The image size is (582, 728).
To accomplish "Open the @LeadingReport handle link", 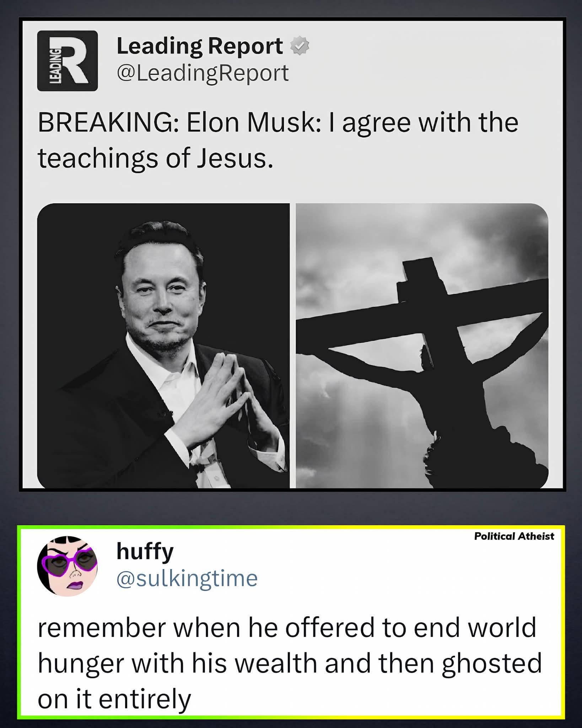I will pyautogui.click(x=203, y=74).
